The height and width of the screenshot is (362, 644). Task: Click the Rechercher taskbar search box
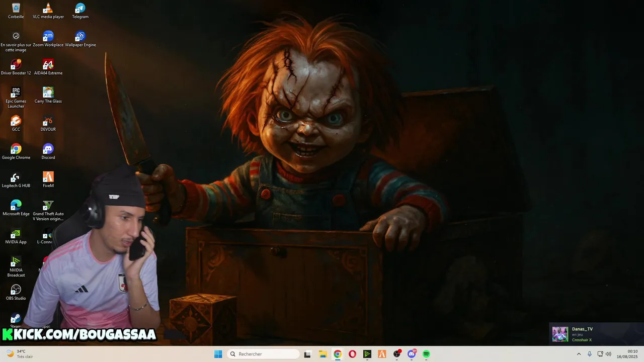click(263, 354)
